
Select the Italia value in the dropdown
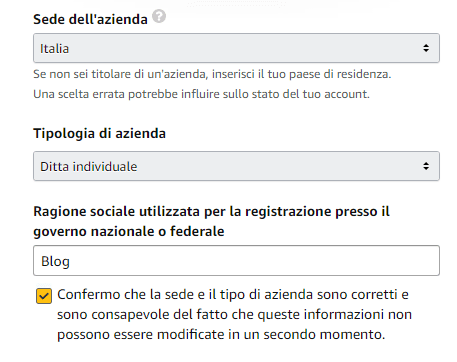click(54, 49)
